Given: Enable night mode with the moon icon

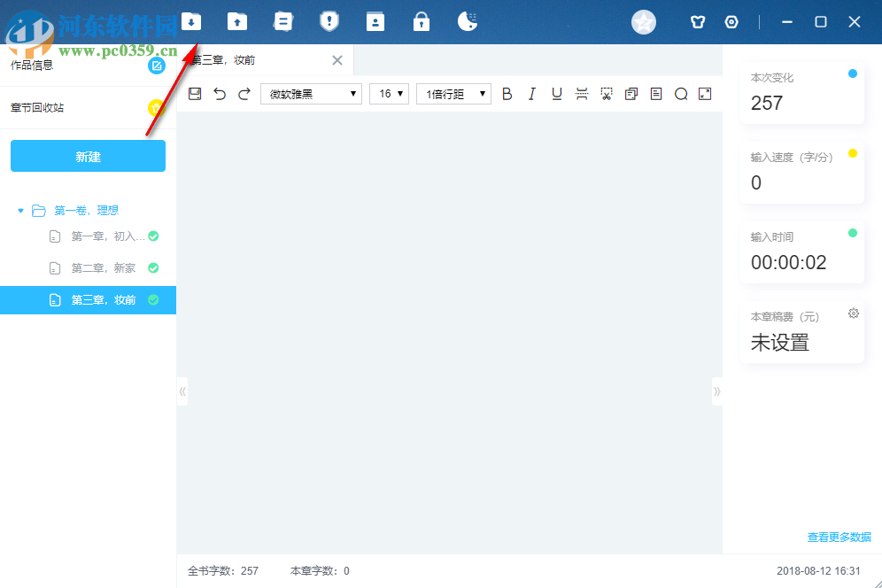Looking at the screenshot, I should [x=468, y=21].
